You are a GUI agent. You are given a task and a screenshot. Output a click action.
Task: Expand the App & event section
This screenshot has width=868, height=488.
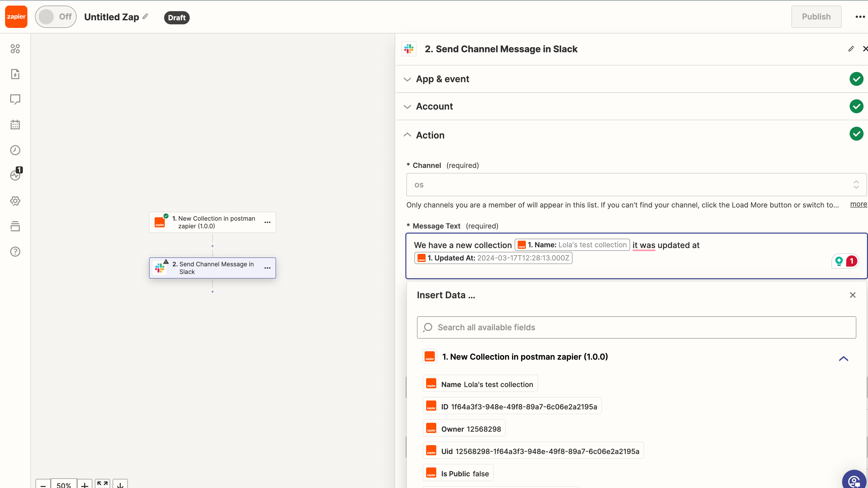tap(442, 79)
